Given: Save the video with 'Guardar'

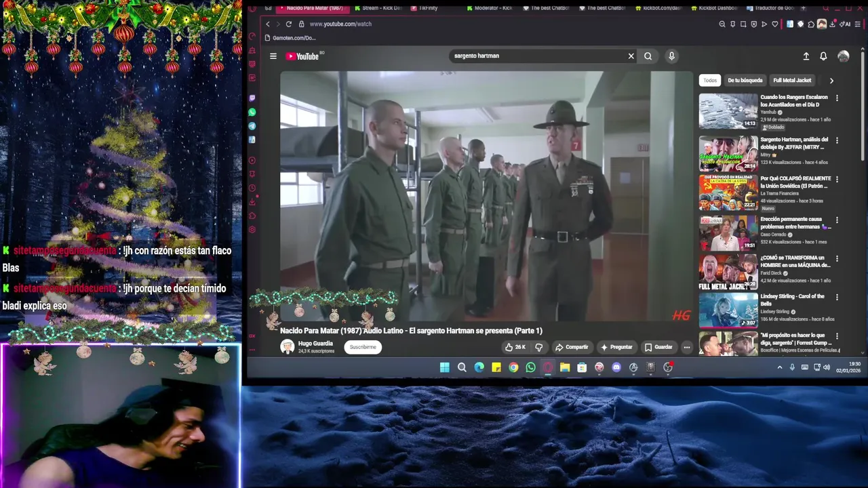Looking at the screenshot, I should coord(658,347).
